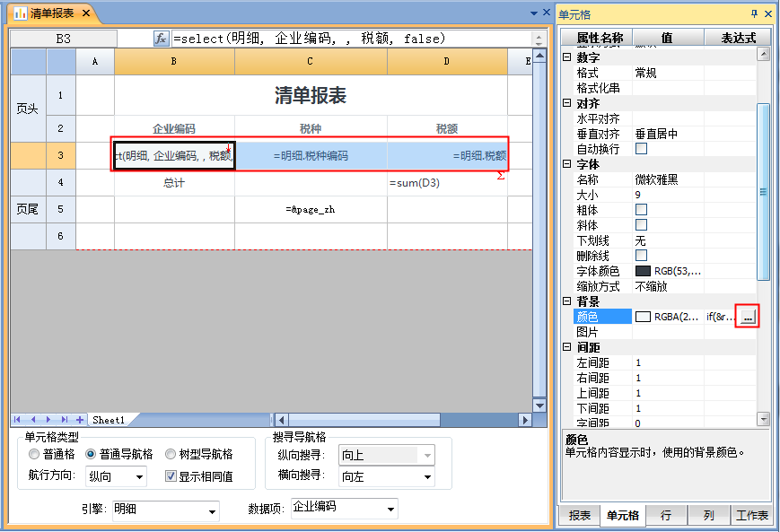Click the add new sheet plus icon
780x532 pixels.
tap(80, 420)
